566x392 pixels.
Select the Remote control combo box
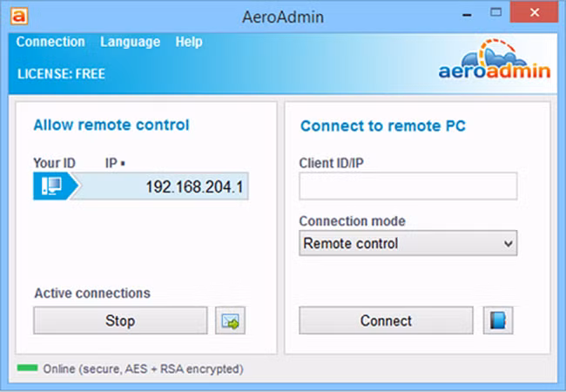399,244
